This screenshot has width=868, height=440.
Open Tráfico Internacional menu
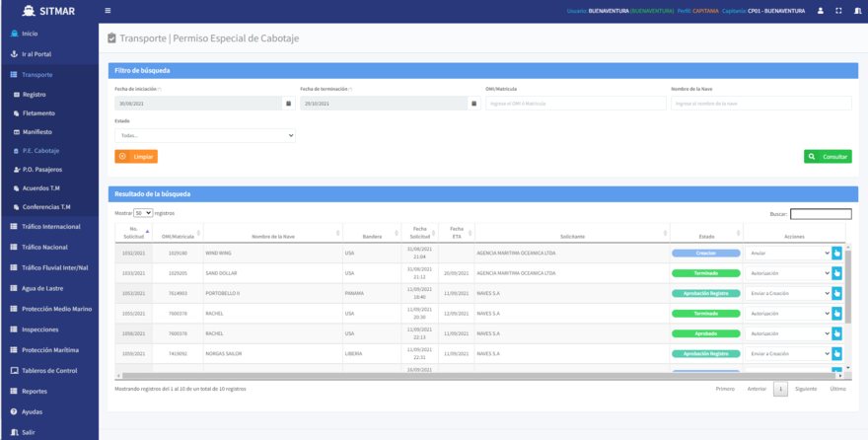pos(50,227)
